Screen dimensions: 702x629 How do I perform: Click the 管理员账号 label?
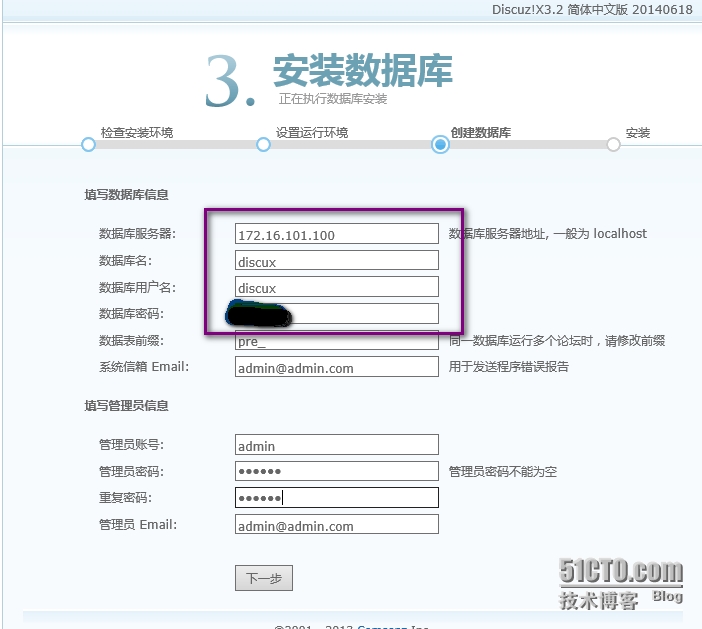coord(131,445)
